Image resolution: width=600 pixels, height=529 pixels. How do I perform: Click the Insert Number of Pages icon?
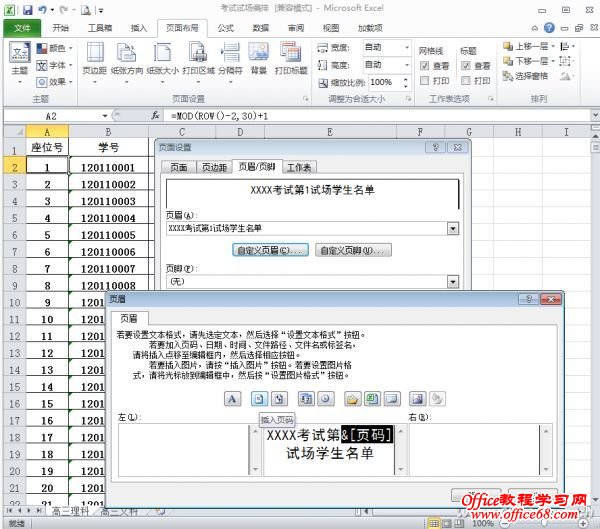click(279, 399)
